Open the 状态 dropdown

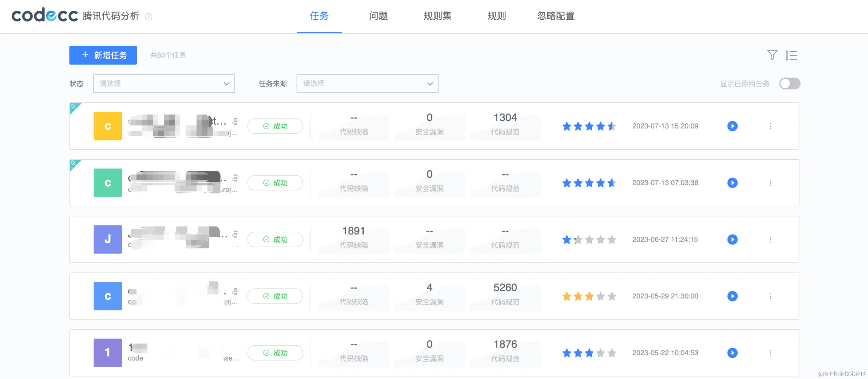(164, 84)
